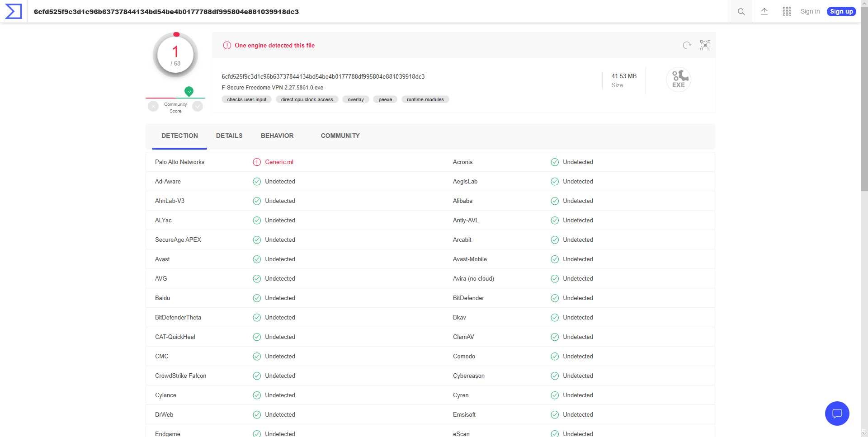Click Cylance undetected check icon
This screenshot has height=437, width=868.
(257, 395)
